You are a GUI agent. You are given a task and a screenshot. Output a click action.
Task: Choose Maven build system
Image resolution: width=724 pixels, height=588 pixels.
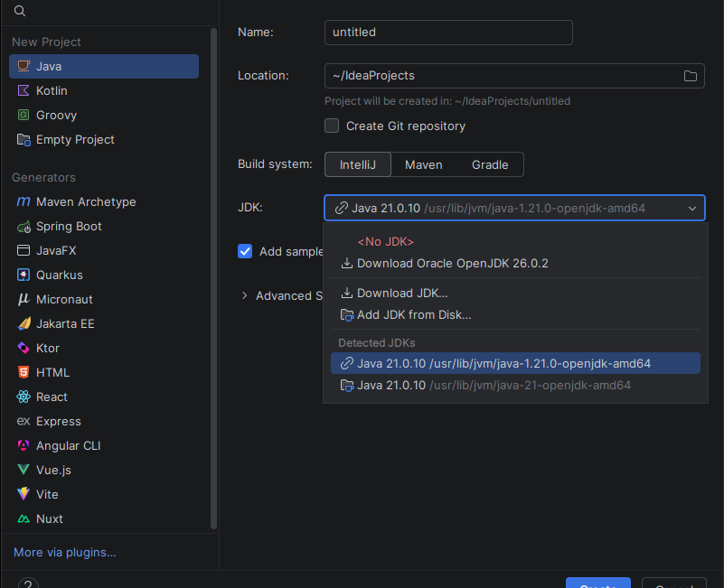click(423, 164)
